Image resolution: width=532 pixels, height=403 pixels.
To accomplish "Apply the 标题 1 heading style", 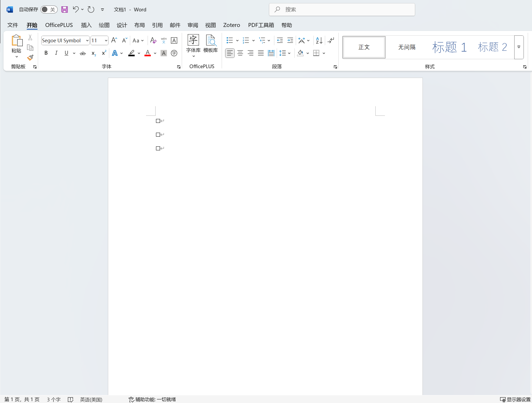I will [x=449, y=47].
